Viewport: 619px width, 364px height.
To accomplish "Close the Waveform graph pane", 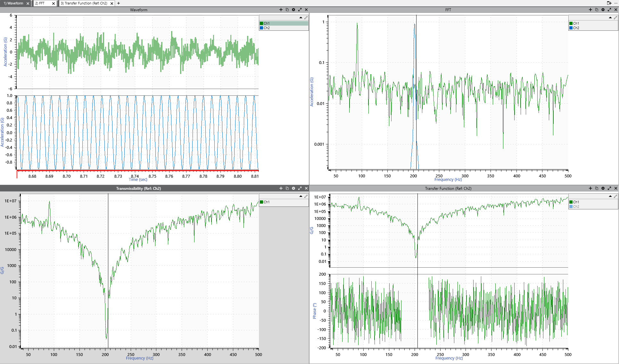I will [306, 10].
